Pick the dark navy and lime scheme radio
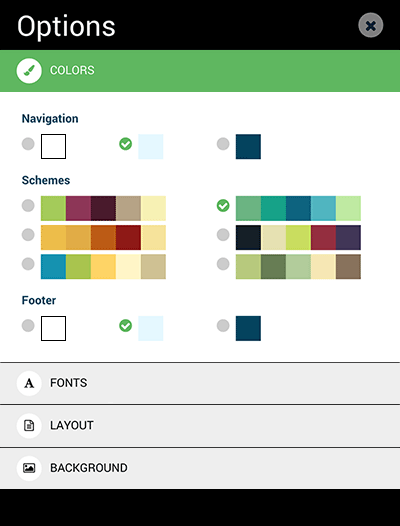400x526 pixels. coord(223,234)
